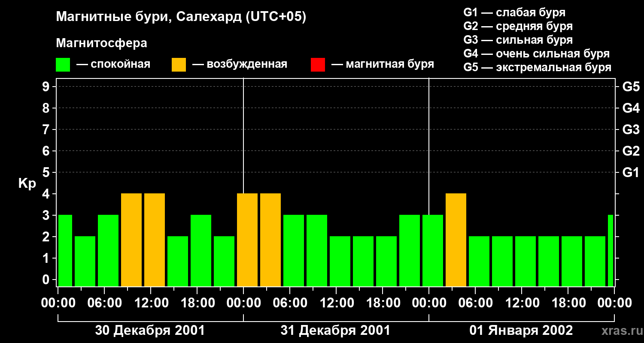Click the '5' tick on the Kp axis
Image resolution: width=644 pixels, height=343 pixels.
[x=47, y=172]
